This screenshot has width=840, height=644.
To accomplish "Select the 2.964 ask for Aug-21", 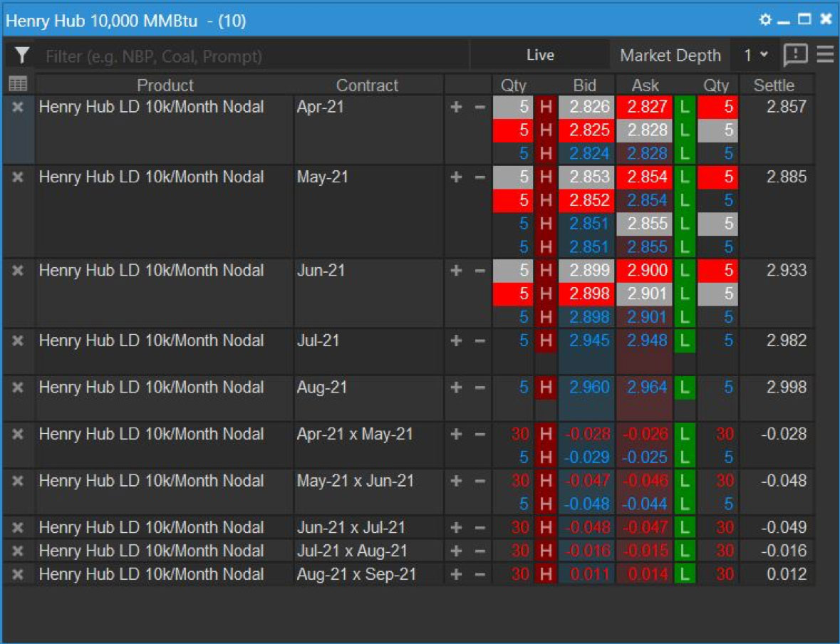I will click(645, 387).
